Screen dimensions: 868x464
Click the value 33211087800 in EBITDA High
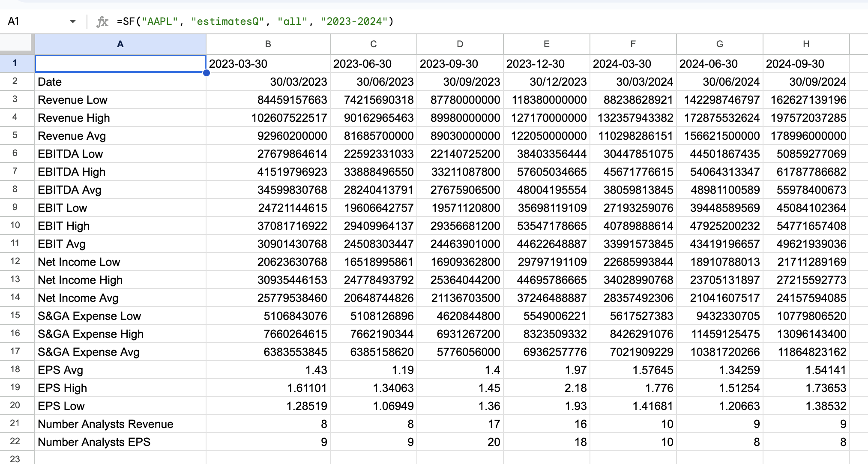point(465,172)
